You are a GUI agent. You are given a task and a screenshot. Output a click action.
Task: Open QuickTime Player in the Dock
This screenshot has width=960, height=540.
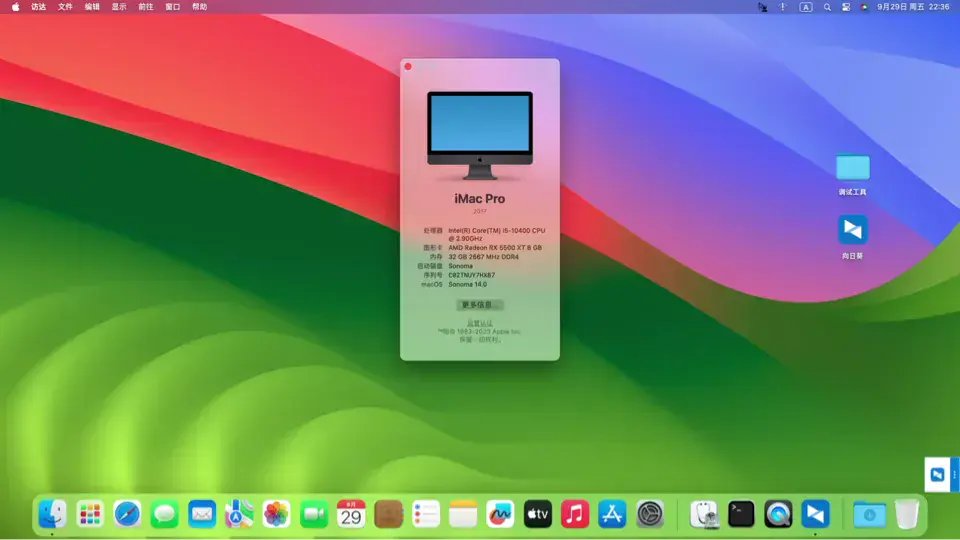(x=778, y=514)
